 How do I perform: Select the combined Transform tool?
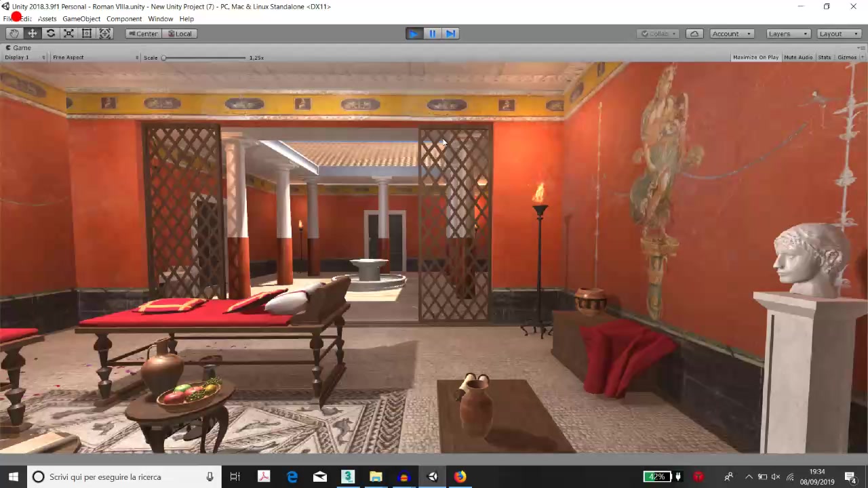pos(105,33)
